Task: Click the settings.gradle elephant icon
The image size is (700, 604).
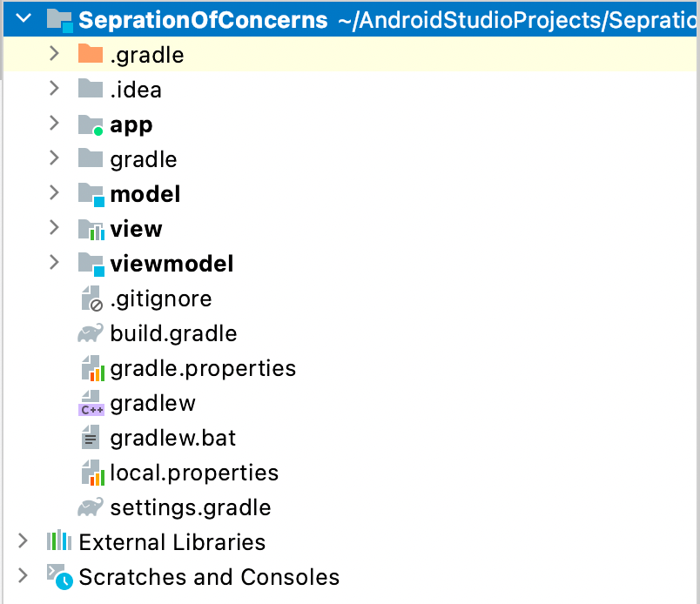Action: (x=91, y=507)
